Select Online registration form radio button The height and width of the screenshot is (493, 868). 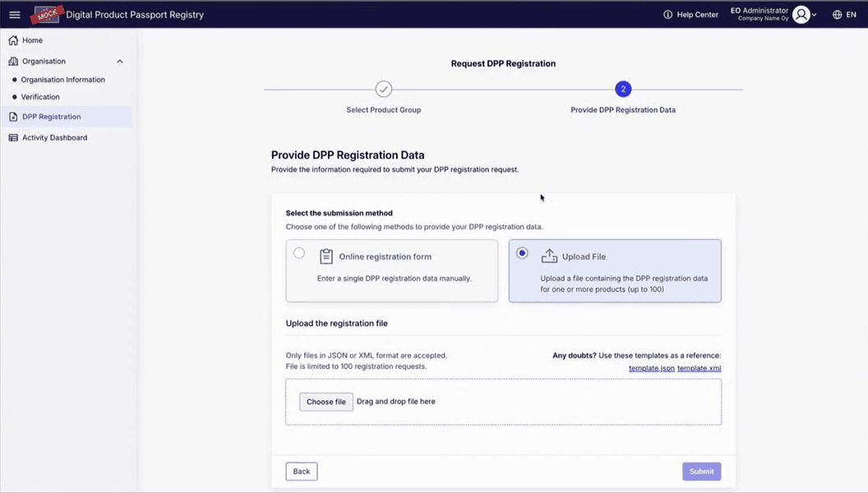(299, 253)
